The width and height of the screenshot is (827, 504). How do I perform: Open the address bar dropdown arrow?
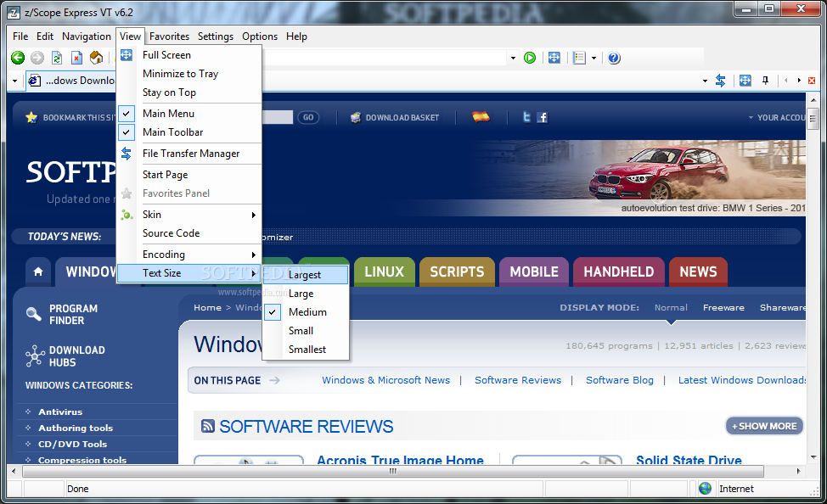513,58
